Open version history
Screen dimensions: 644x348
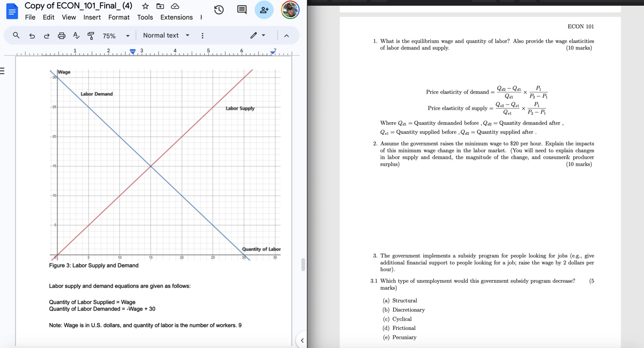218,9
